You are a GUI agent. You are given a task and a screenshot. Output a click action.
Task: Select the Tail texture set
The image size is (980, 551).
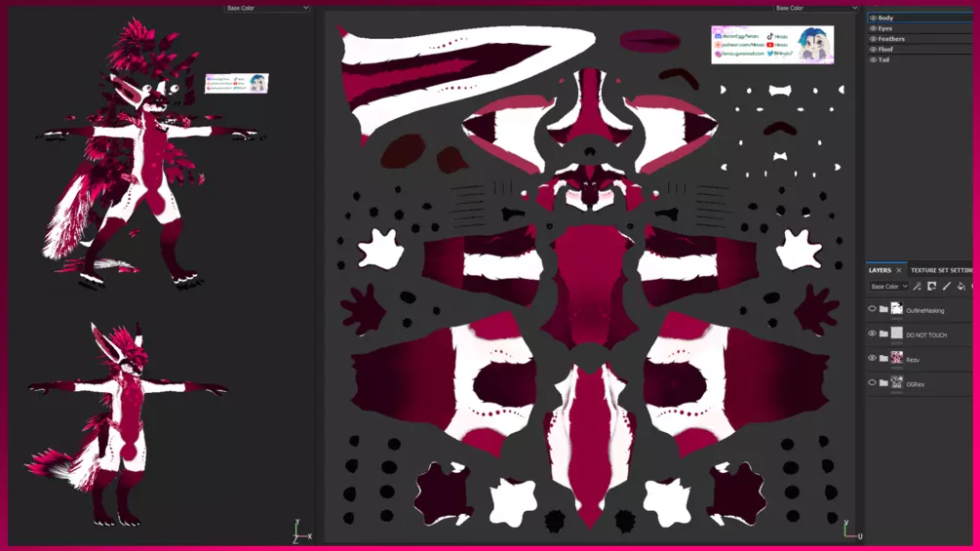[920, 59]
